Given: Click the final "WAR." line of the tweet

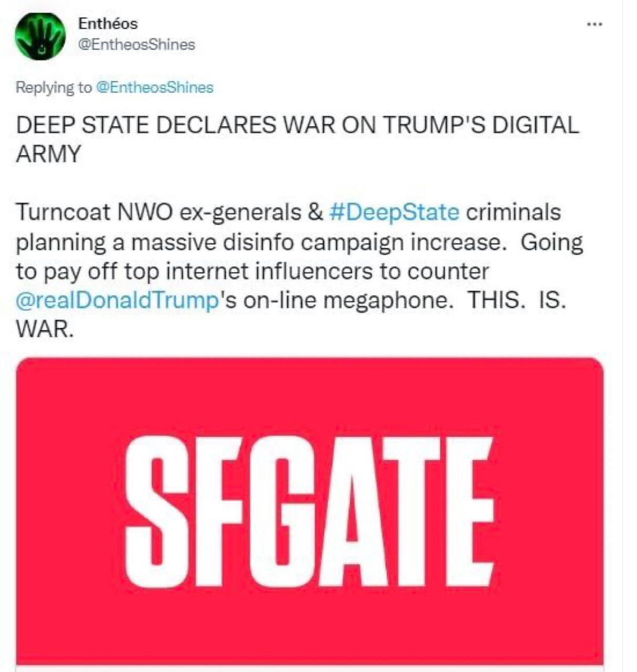Looking at the screenshot, I should tap(44, 330).
